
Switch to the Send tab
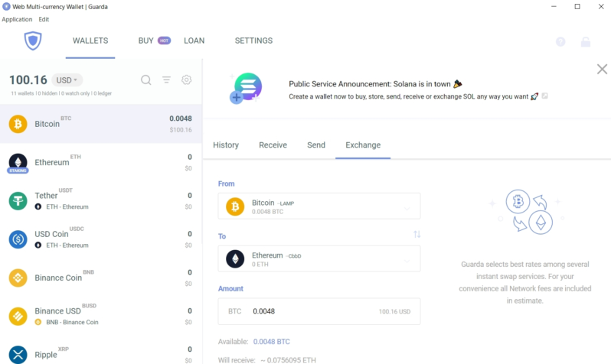[x=316, y=145]
